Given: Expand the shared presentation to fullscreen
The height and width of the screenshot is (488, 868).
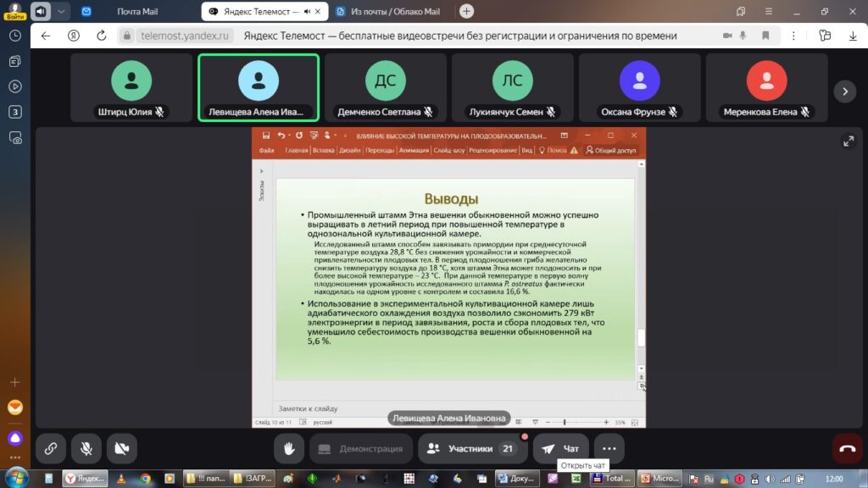Looking at the screenshot, I should tap(847, 142).
